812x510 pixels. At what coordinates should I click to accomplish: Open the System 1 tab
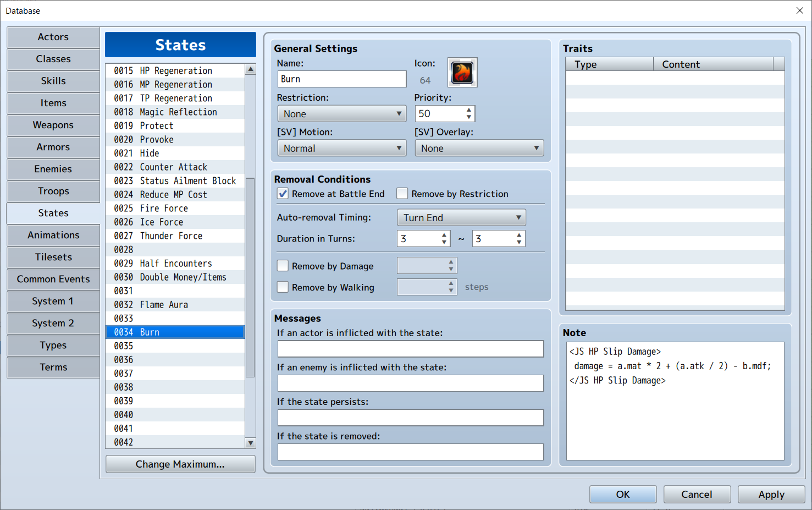click(53, 301)
